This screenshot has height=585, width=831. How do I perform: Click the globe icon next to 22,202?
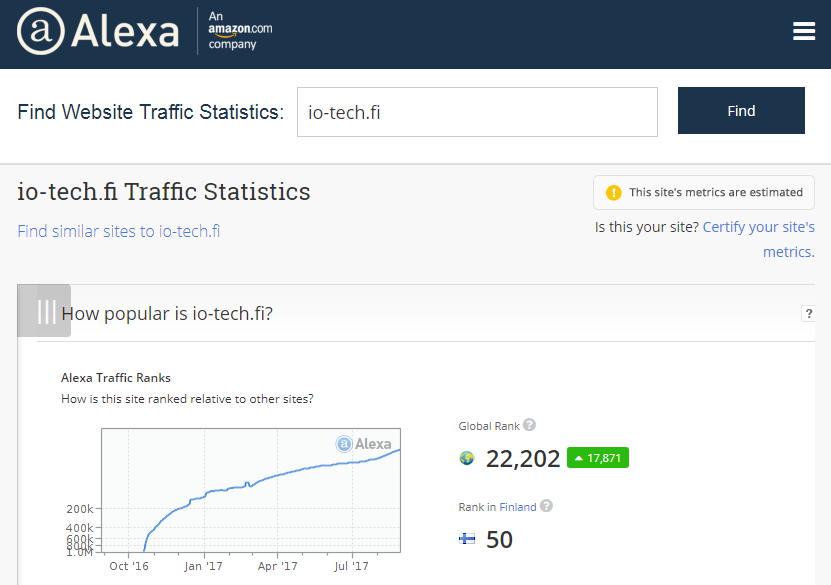(x=466, y=458)
